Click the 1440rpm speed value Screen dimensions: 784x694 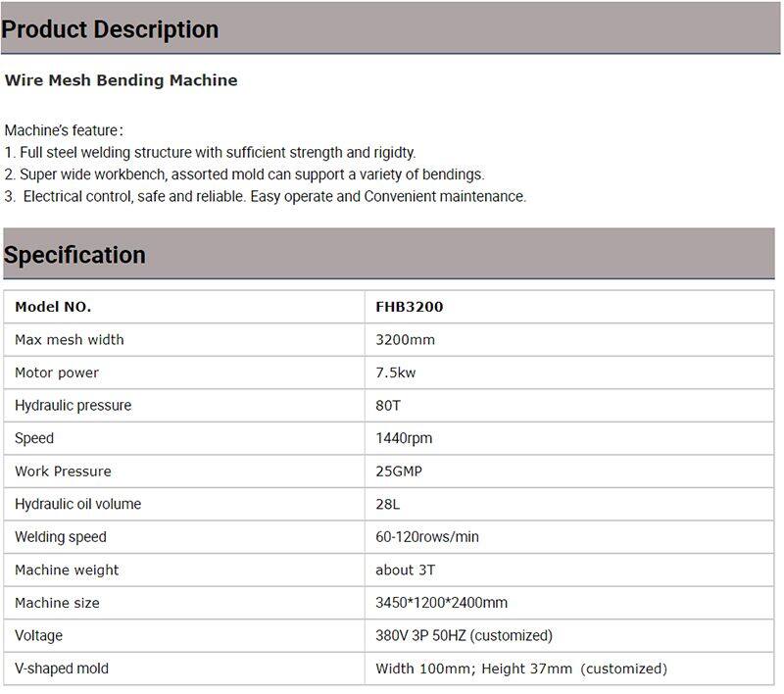[404, 438]
